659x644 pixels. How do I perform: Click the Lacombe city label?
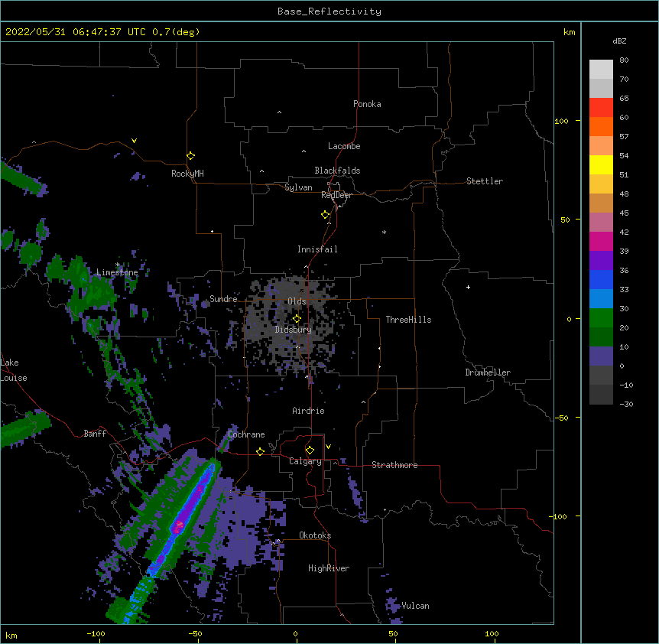tap(344, 146)
